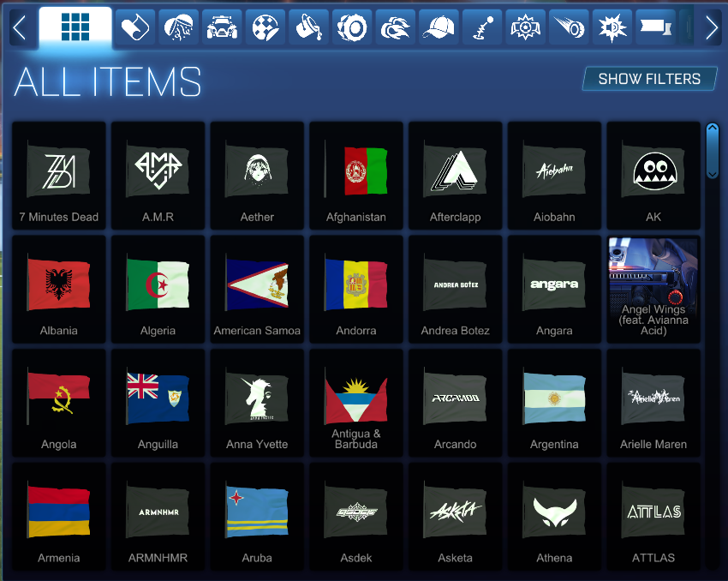The width and height of the screenshot is (728, 581).
Task: Click the scrollbar up arrow
Action: [x=713, y=129]
